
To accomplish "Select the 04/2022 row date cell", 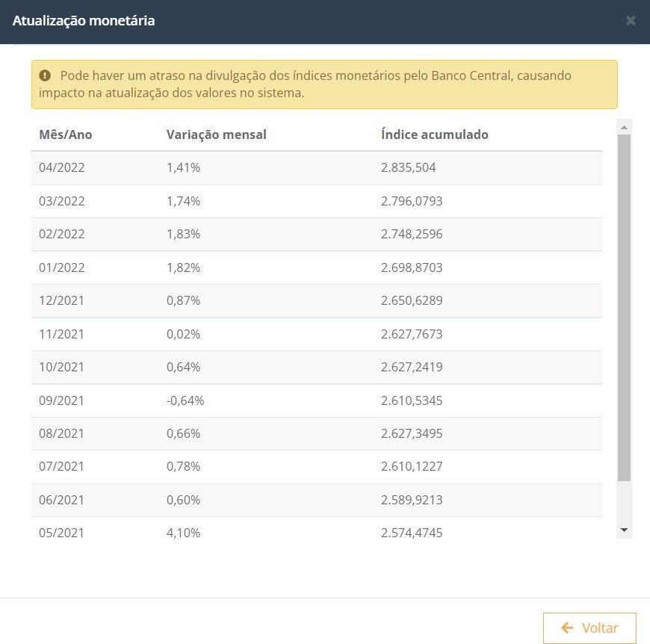I will pos(62,167).
